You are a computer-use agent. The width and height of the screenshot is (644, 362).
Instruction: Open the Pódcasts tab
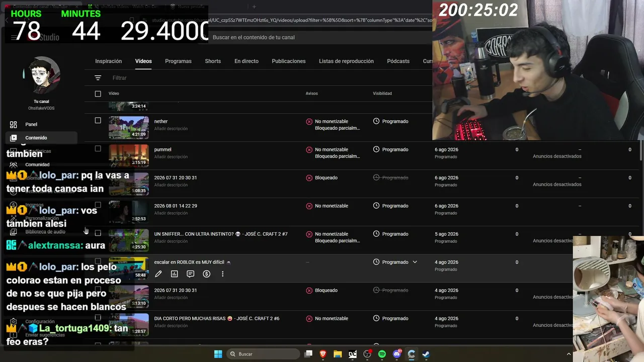[398, 61]
